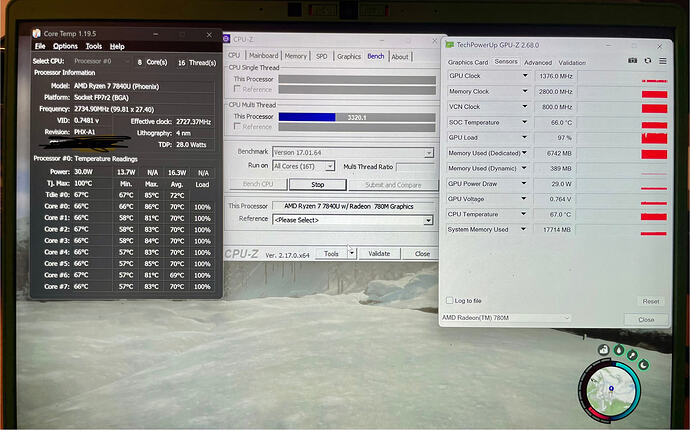Switch to the Advanced tab in GPU-Z

(x=538, y=62)
